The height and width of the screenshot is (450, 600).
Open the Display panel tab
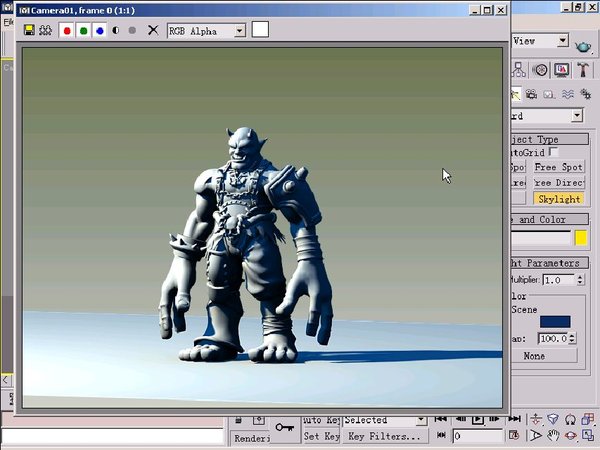click(x=562, y=70)
